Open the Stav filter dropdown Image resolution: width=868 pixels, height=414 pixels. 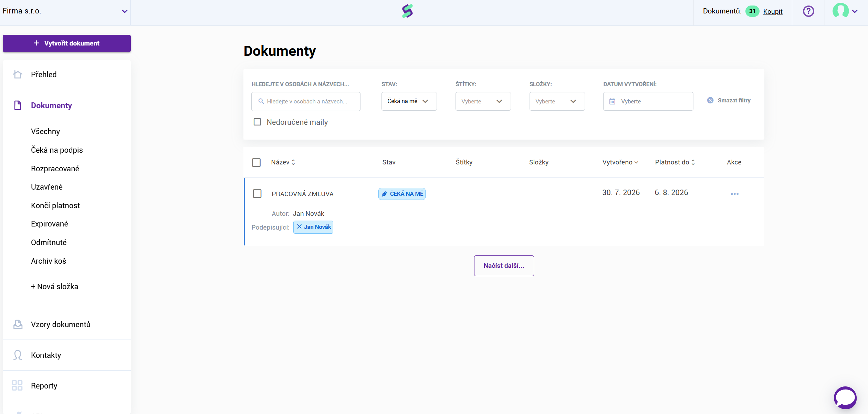[x=409, y=101]
